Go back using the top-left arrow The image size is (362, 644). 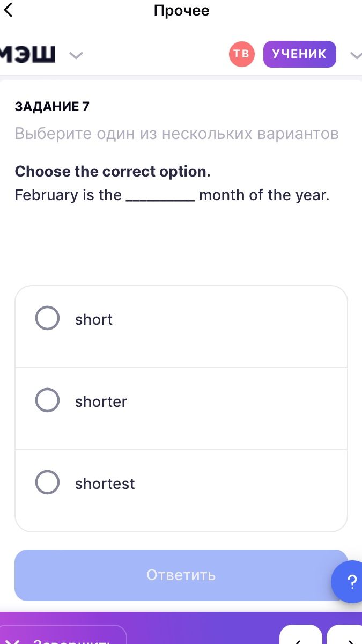(x=8, y=10)
